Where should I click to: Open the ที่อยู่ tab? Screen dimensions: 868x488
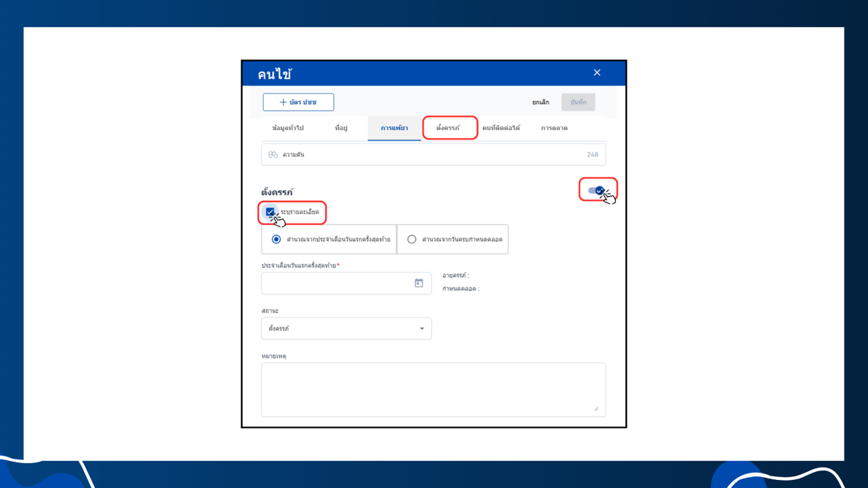(341, 128)
